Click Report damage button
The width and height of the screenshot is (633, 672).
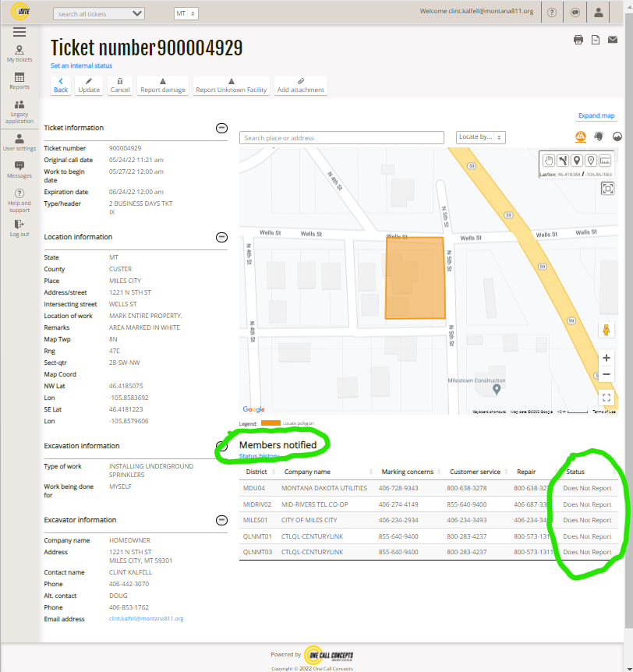coord(163,86)
